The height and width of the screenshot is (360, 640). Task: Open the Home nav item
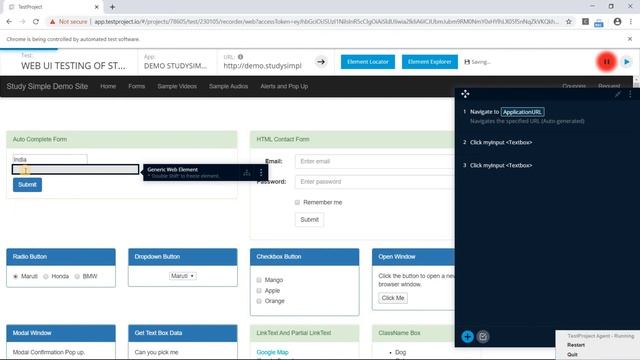[x=108, y=86]
